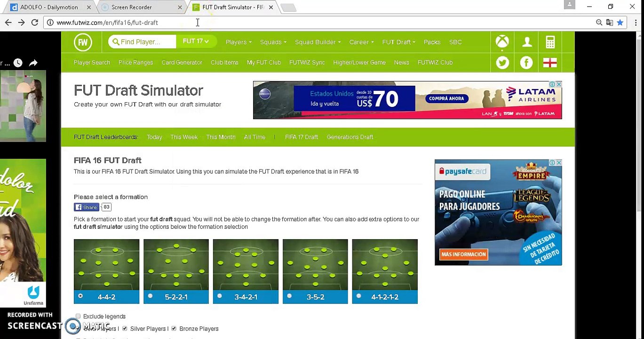The image size is (644, 339).
Task: Select the 5-2-2-1 formation radio button
Action: pos(150,296)
